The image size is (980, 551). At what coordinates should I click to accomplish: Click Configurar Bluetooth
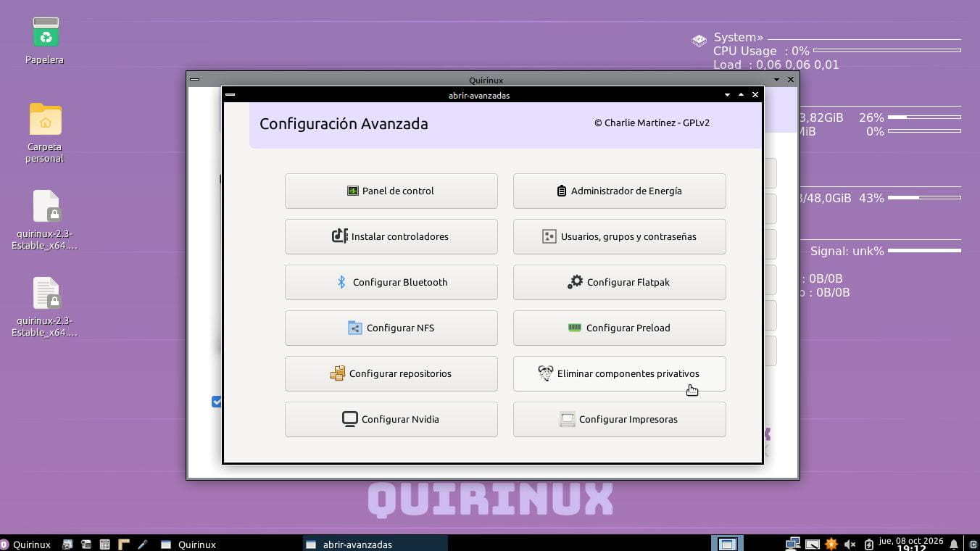click(x=391, y=282)
